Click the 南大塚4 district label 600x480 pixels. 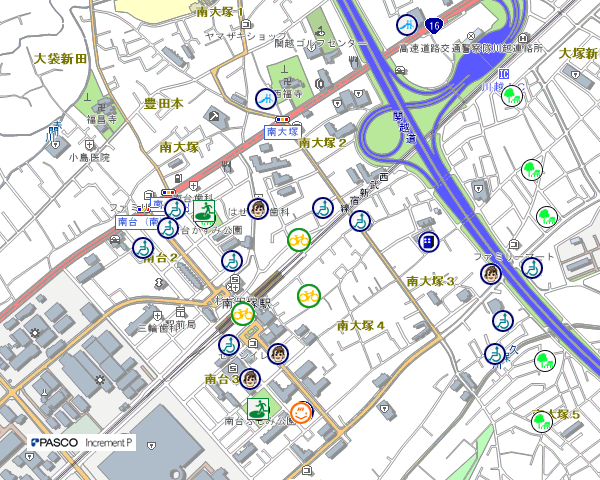[361, 326]
